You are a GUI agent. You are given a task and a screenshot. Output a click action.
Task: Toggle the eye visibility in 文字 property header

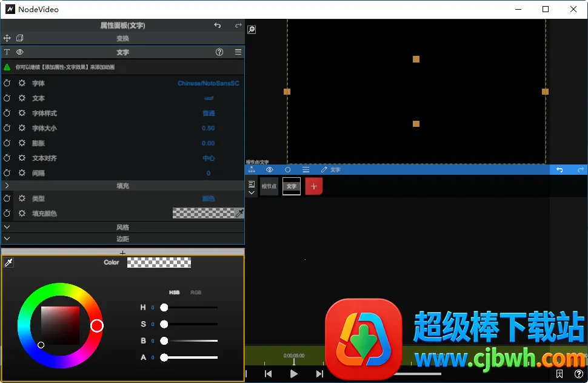pos(20,53)
